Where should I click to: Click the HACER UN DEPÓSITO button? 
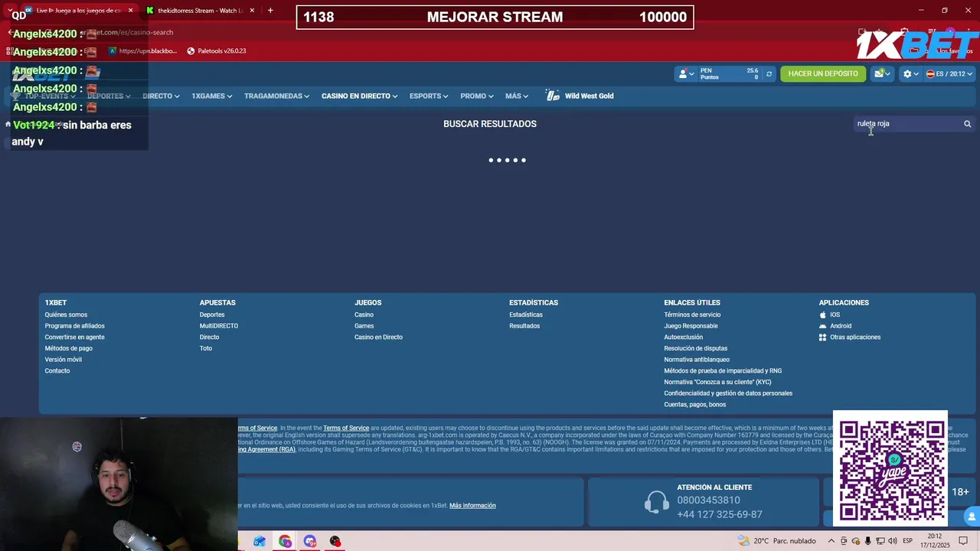[x=823, y=74]
